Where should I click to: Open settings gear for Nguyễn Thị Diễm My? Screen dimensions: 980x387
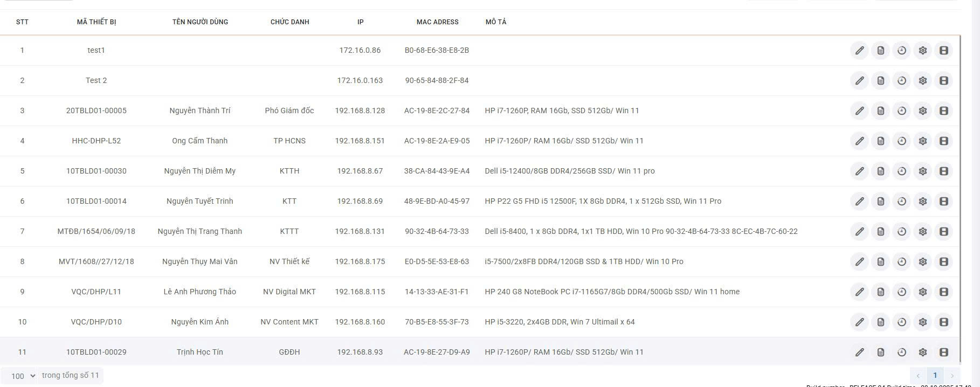[x=922, y=171]
